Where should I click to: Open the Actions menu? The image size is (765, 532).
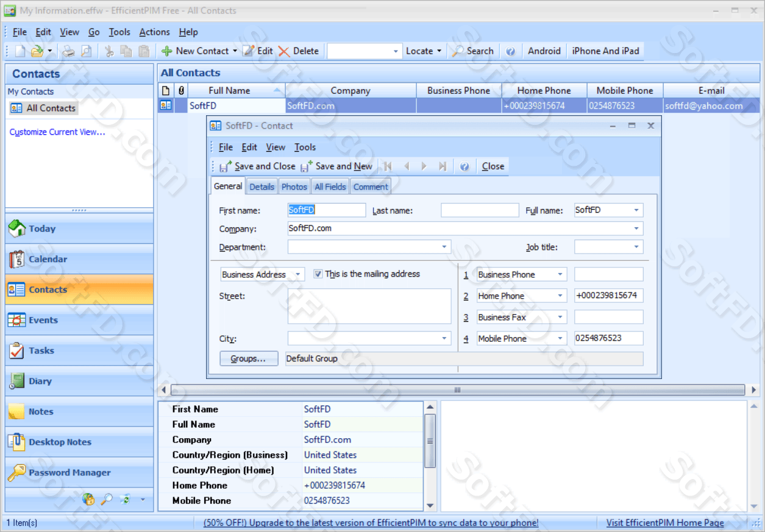point(154,32)
